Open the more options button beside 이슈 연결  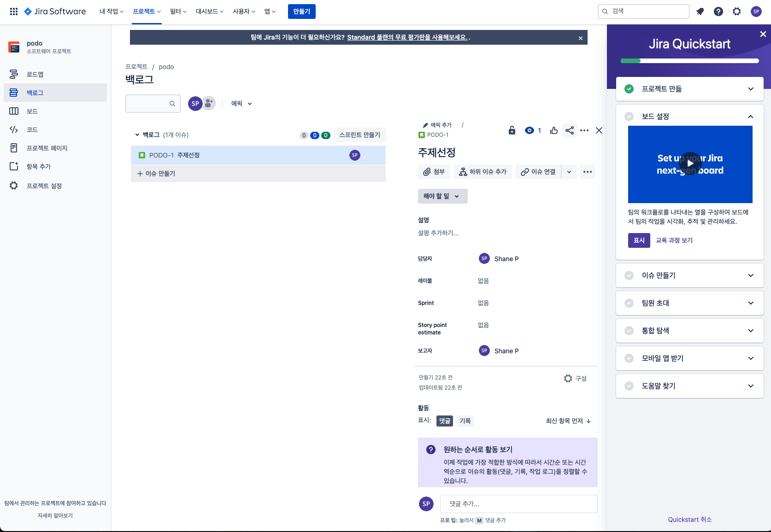click(588, 172)
